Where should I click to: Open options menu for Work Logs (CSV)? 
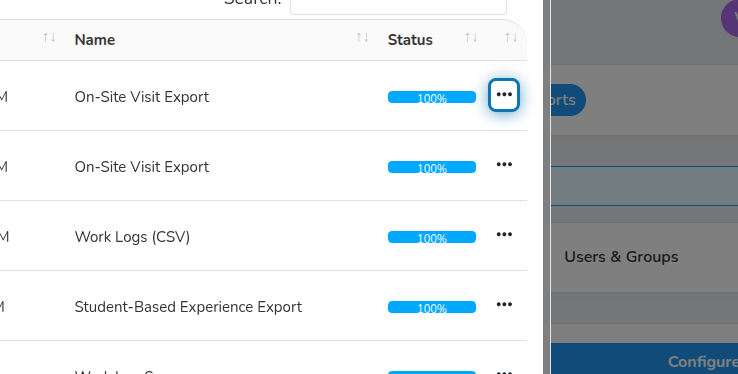(x=504, y=235)
